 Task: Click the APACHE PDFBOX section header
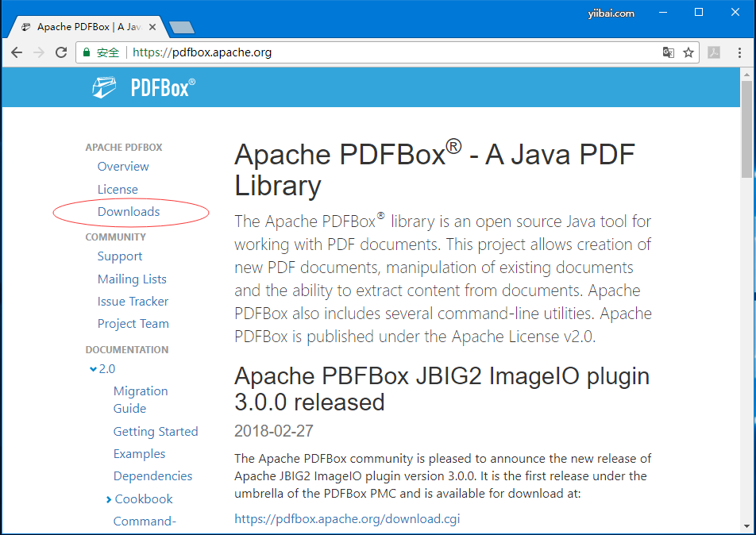pyautogui.click(x=124, y=148)
